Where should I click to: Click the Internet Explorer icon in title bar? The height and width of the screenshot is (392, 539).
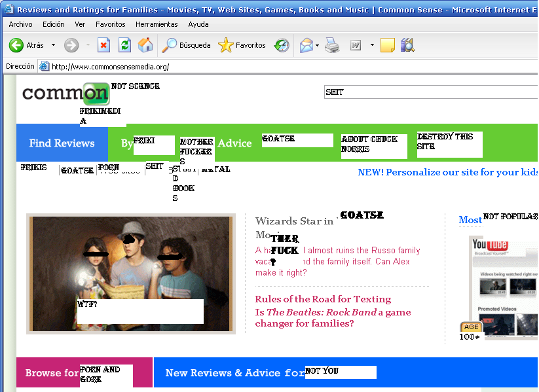9,9
